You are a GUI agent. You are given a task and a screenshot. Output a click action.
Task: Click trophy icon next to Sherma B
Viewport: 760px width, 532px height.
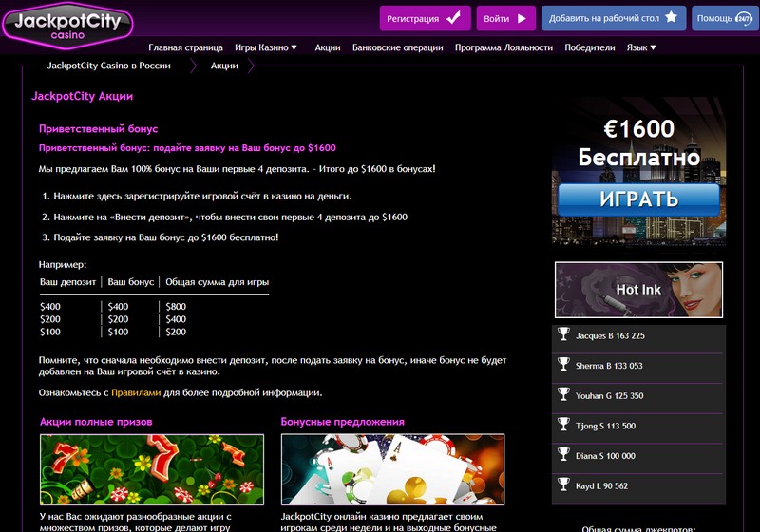[563, 364]
